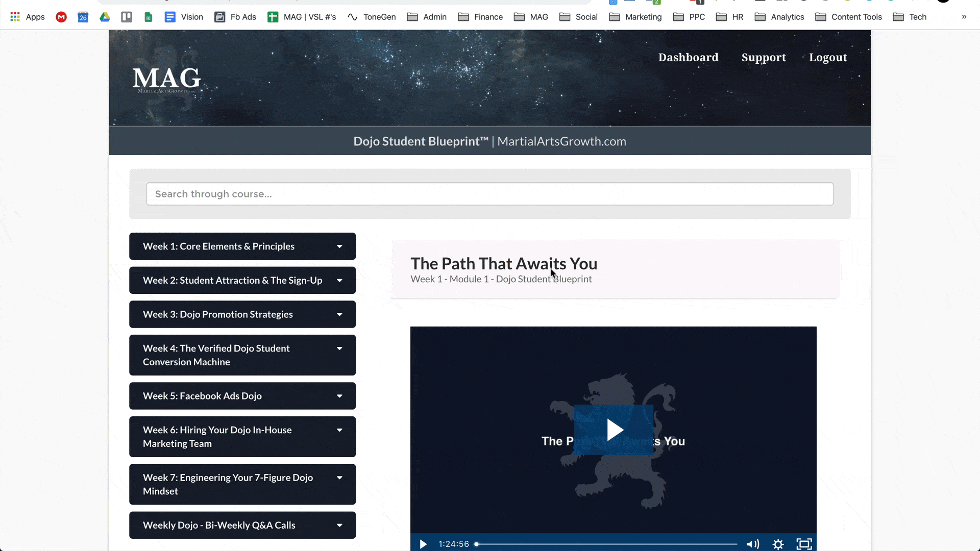Screen dimensions: 980x551
Task: Open the Google Calendar bookmark icon
Action: pos(83,17)
